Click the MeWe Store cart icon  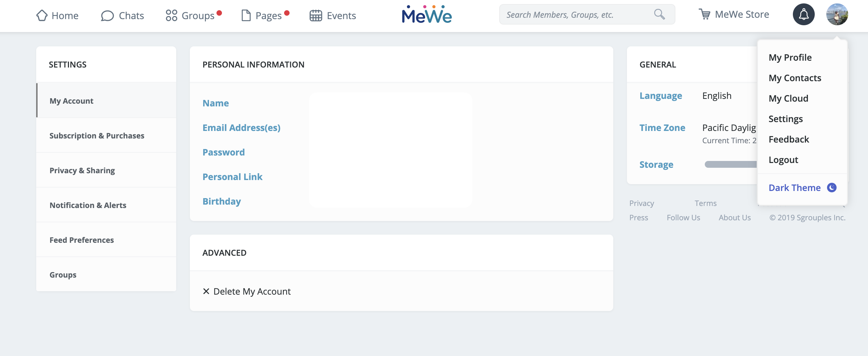coord(704,14)
